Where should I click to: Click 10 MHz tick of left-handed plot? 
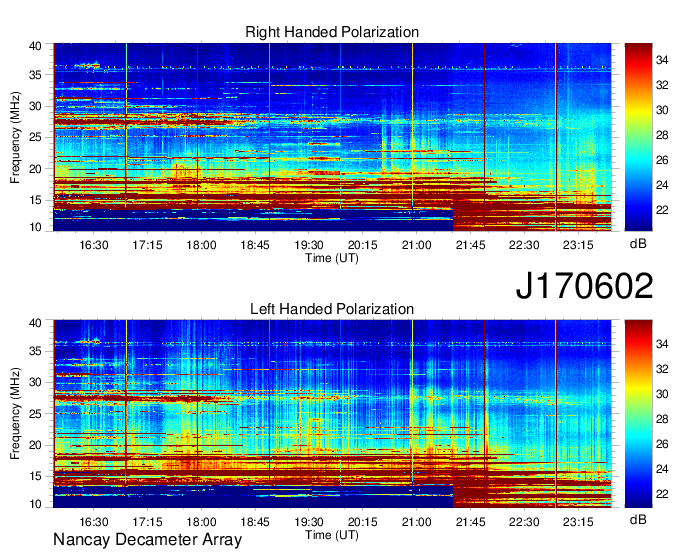tap(35, 504)
